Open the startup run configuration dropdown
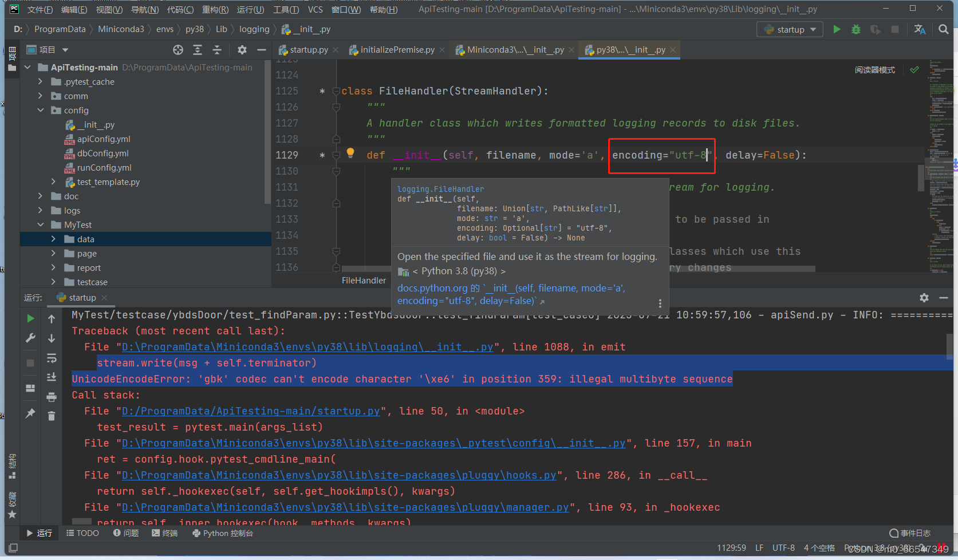The image size is (958, 560). [790, 29]
